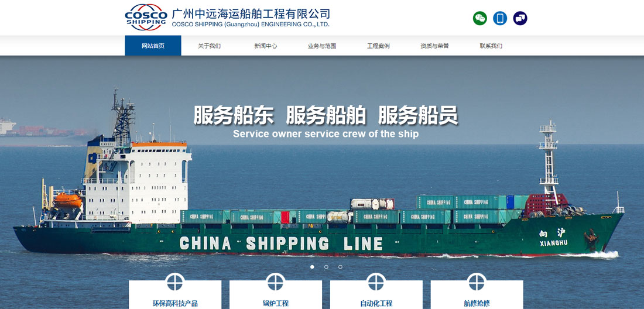Go to 网站首页 home tab
Viewport: 644px width, 309px height.
coord(153,46)
